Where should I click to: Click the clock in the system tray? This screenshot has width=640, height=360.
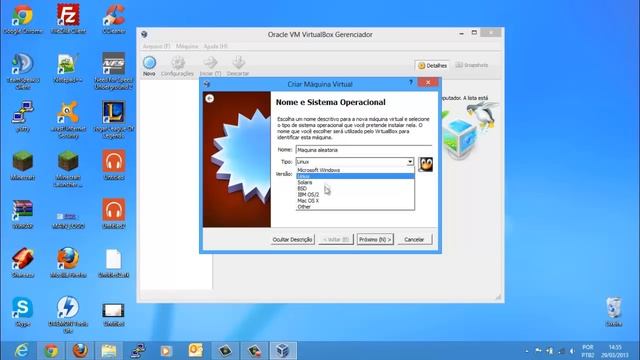click(614, 351)
